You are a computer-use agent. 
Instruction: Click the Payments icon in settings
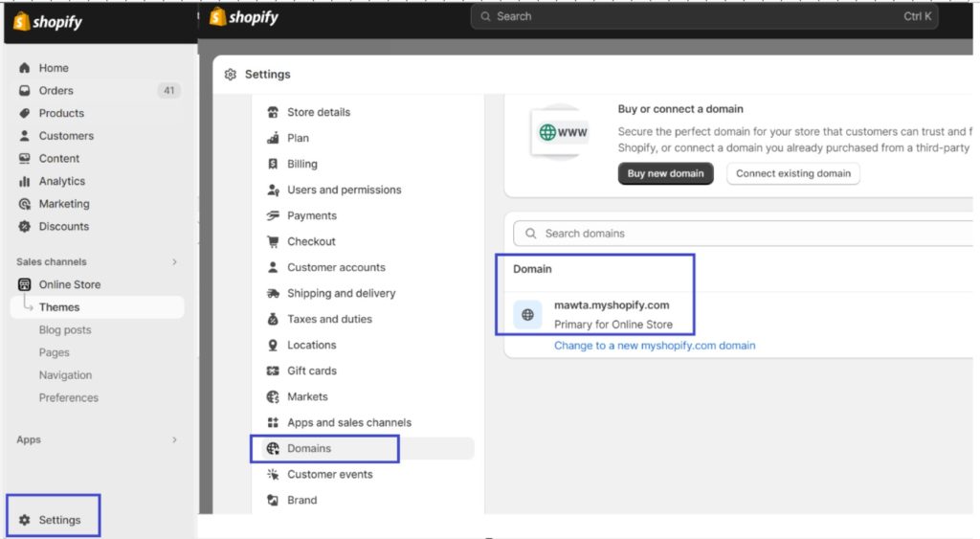pyautogui.click(x=273, y=215)
